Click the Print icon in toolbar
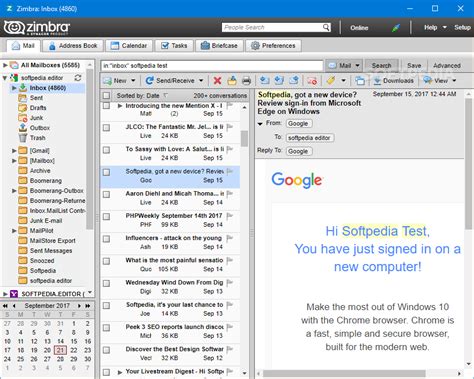Image resolution: width=474 pixels, height=379 pixels. point(246,80)
